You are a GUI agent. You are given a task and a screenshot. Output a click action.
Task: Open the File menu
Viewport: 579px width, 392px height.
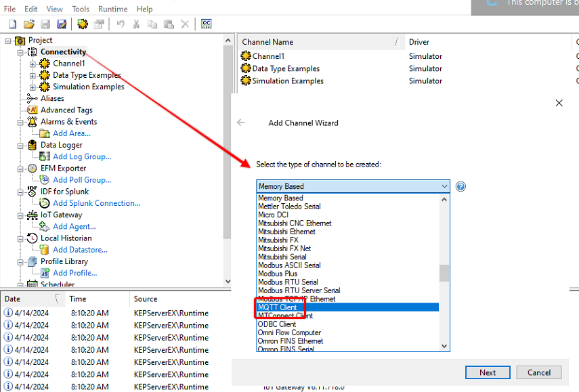point(9,9)
